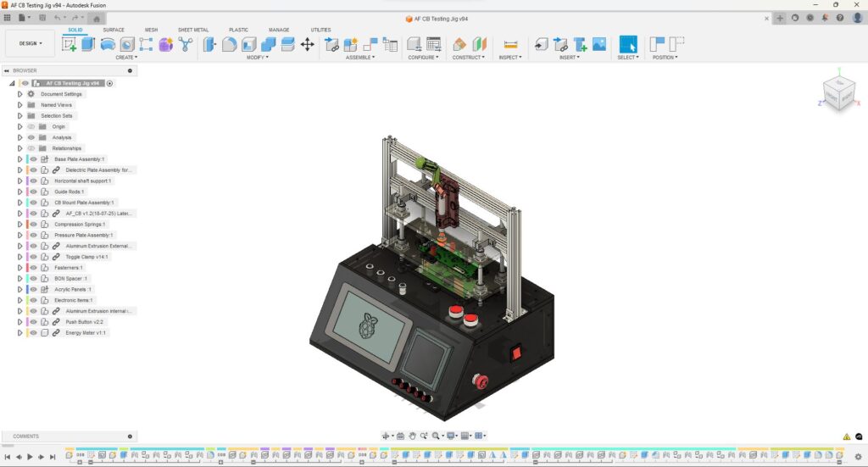Open the ASSEMBLE panel menu
The height and width of the screenshot is (467, 868).
point(360,58)
